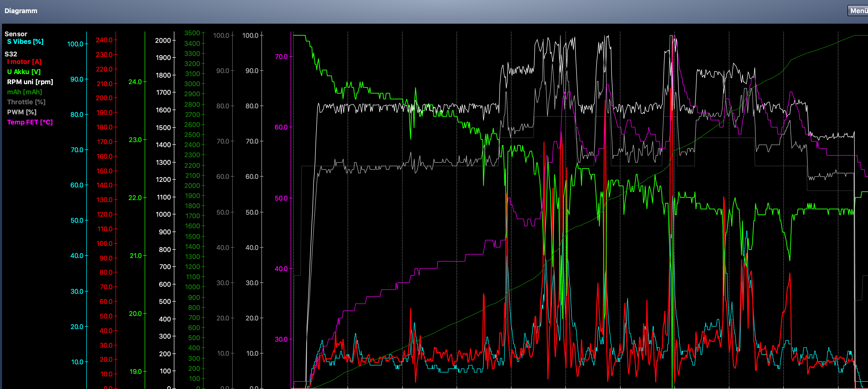This screenshot has height=389, width=868.
Task: Click the magenta 50.0 temperature axis label
Action: (x=281, y=198)
